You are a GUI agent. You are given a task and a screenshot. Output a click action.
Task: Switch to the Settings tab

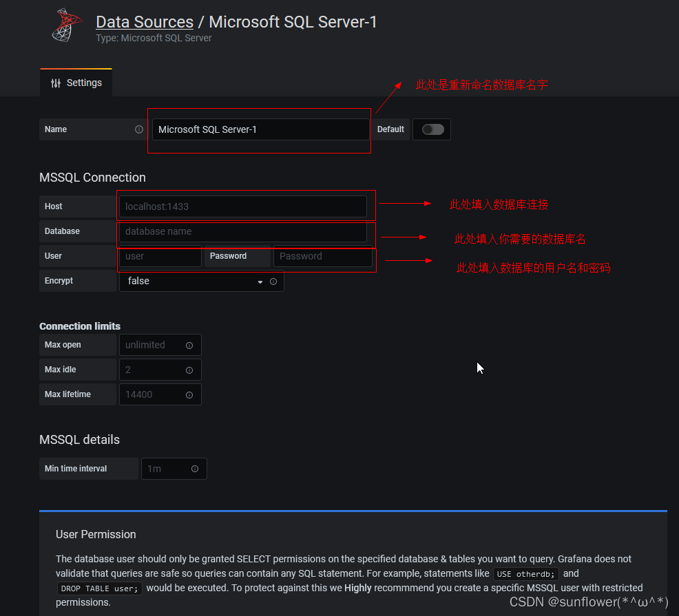click(x=76, y=83)
